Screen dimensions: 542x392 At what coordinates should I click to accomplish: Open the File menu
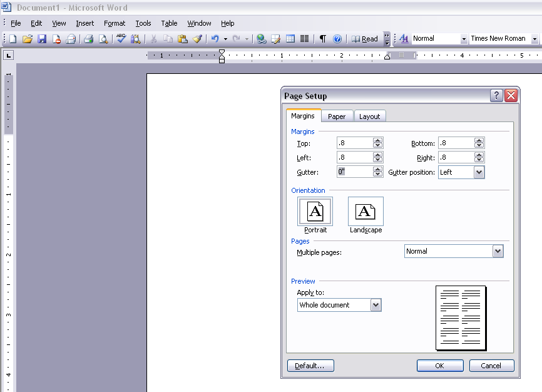tap(16, 23)
